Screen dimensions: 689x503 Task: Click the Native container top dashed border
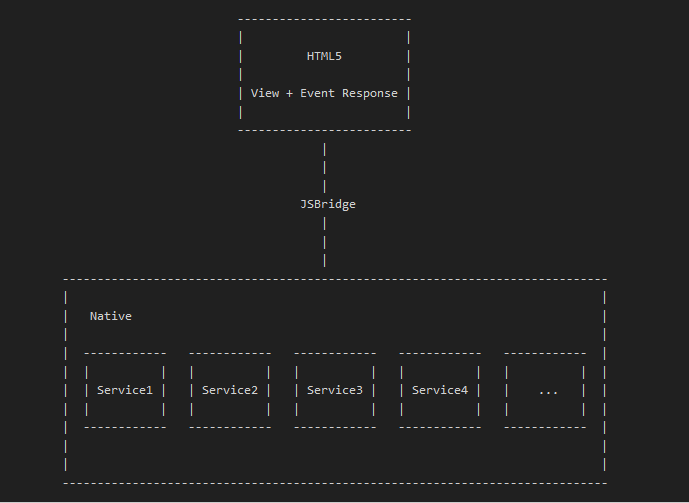pyautogui.click(x=335, y=279)
